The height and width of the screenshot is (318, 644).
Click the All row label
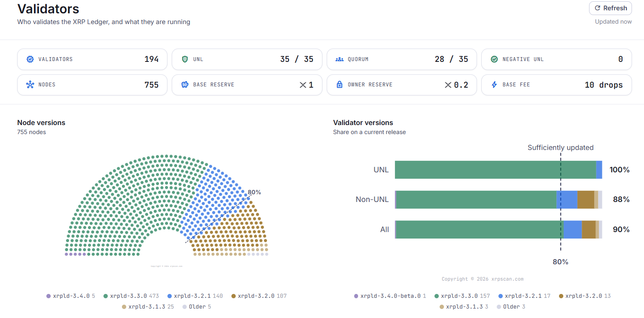coord(385,229)
